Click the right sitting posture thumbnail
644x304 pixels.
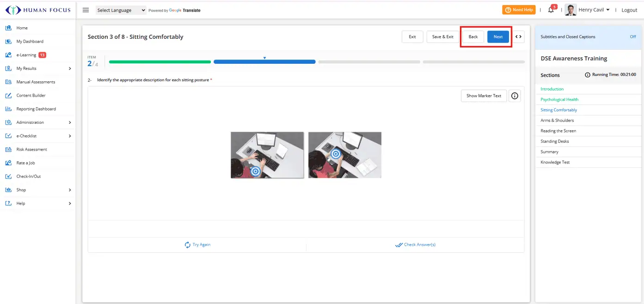(345, 155)
